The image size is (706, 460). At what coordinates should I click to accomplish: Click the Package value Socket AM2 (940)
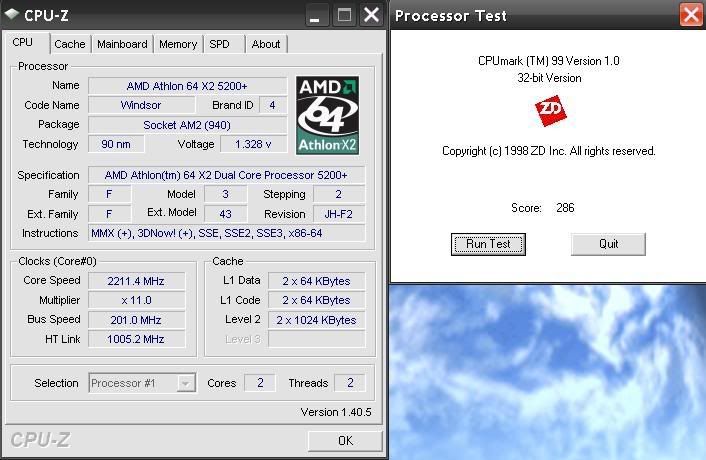[x=187, y=125]
